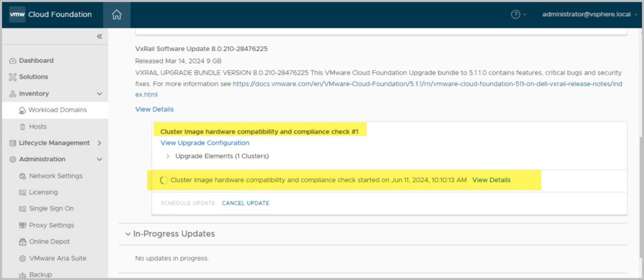
Task: Expand the Lifecycle Management section
Action: point(99,143)
